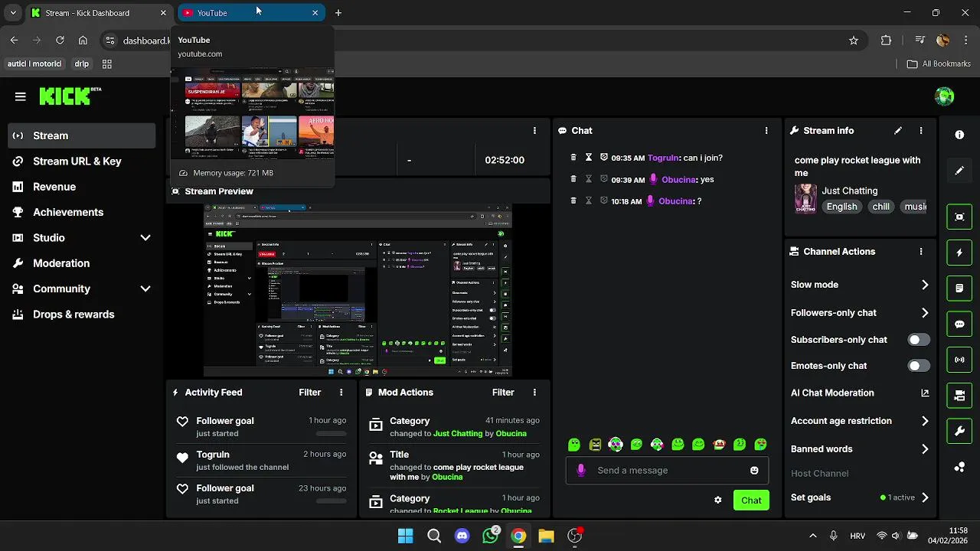This screenshot has height=551, width=980.
Task: Toggle the activity feed lightning widget icon
Action: (959, 253)
